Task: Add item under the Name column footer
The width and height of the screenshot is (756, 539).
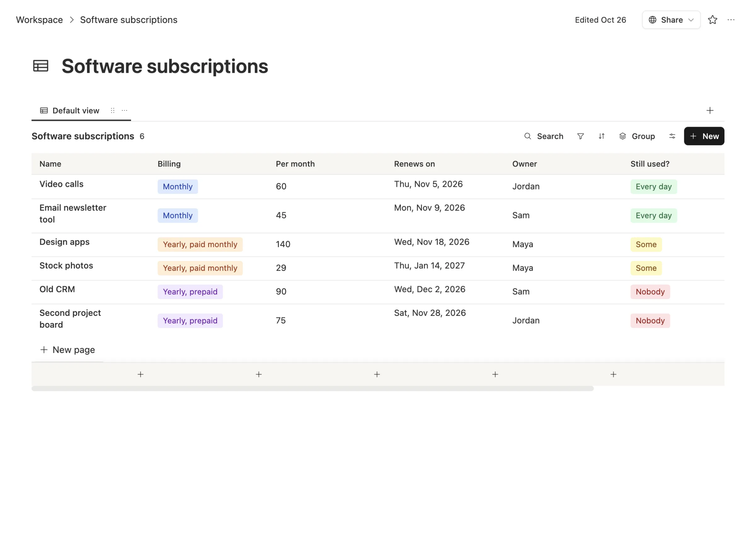Action: [x=140, y=374]
